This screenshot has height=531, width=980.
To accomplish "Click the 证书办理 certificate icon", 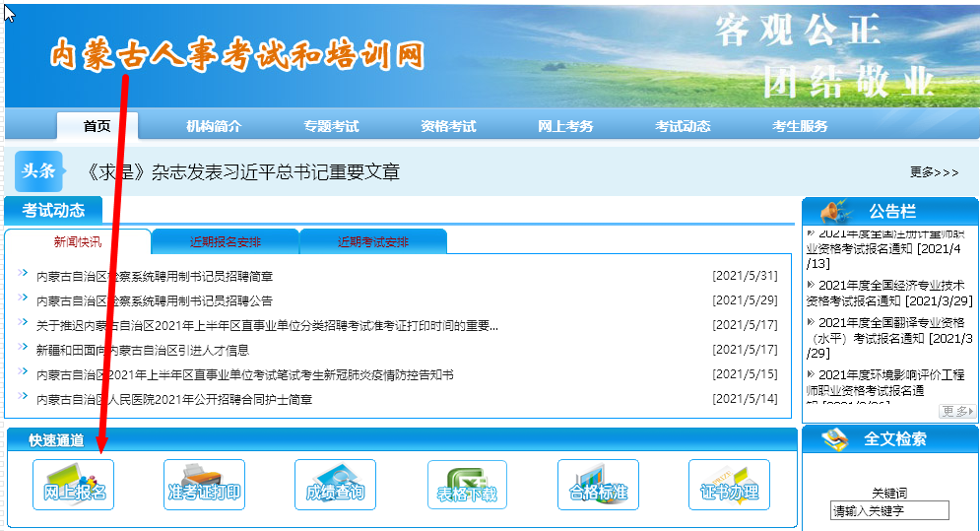I will coord(729,485).
